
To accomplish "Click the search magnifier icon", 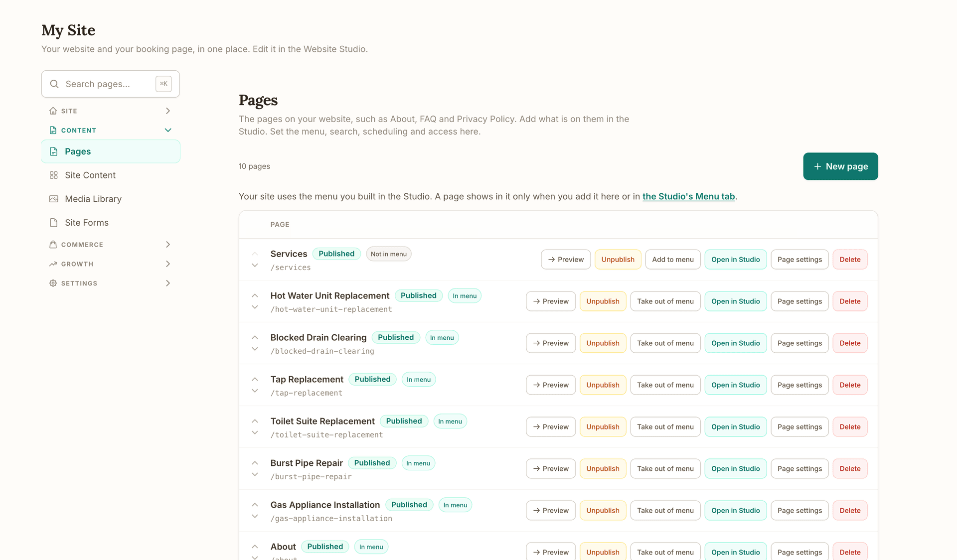I will pyautogui.click(x=54, y=84).
